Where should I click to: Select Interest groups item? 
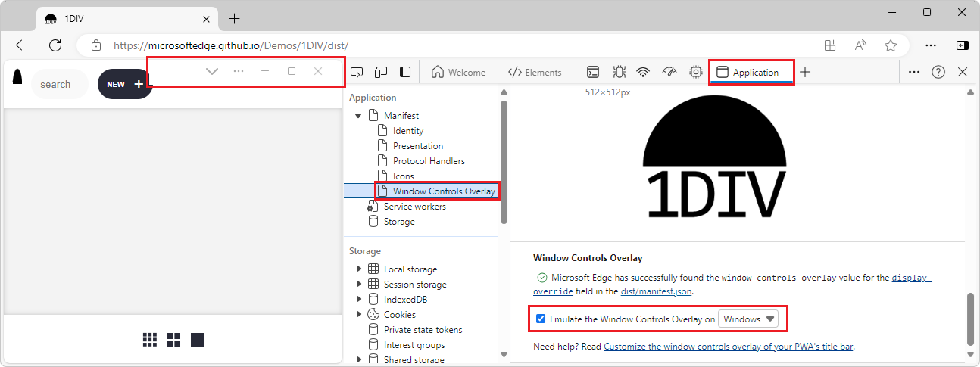414,345
